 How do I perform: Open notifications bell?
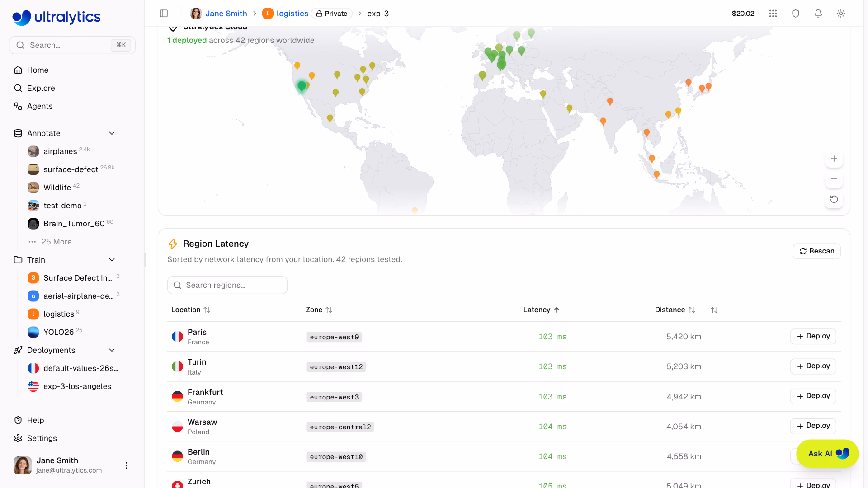(818, 14)
